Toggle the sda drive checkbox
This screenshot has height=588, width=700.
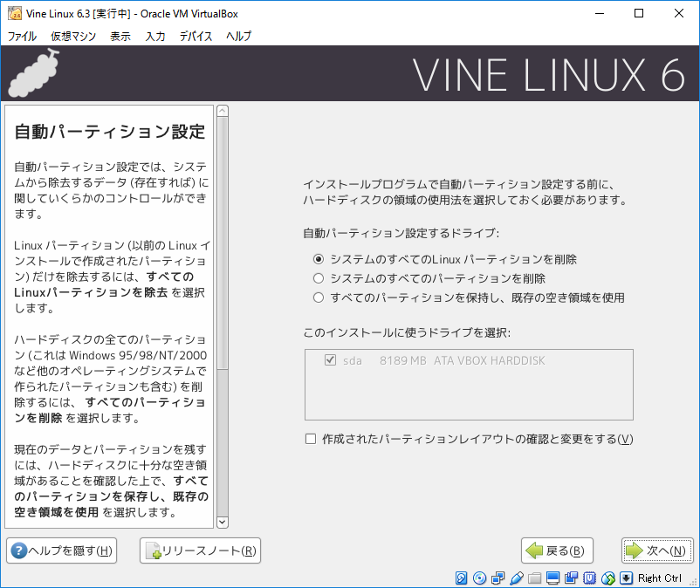pos(330,360)
